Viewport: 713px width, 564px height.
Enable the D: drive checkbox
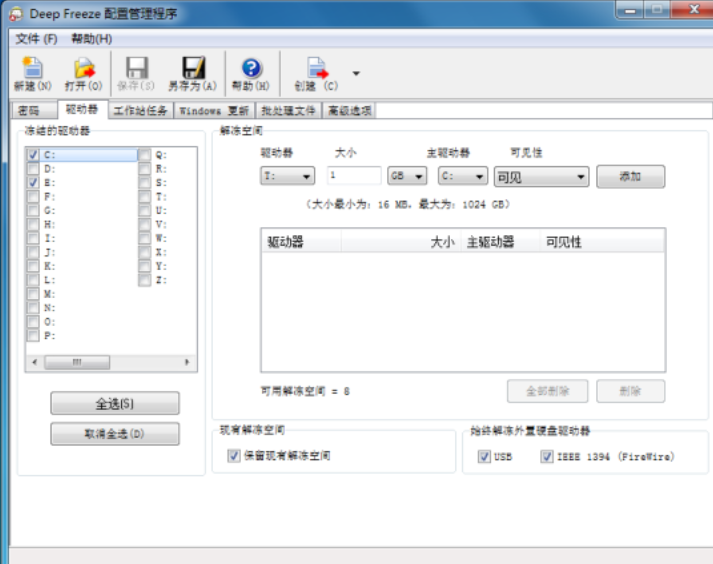(x=34, y=169)
